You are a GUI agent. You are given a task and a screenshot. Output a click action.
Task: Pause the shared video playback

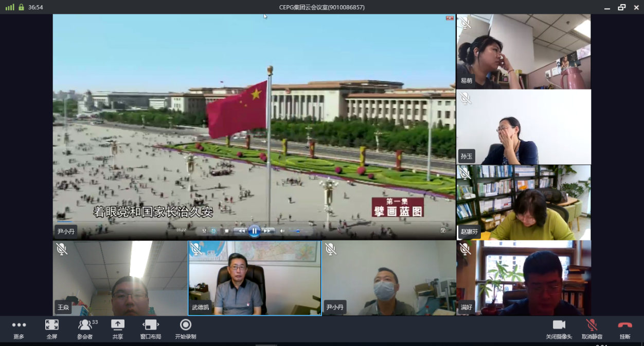pos(254,231)
